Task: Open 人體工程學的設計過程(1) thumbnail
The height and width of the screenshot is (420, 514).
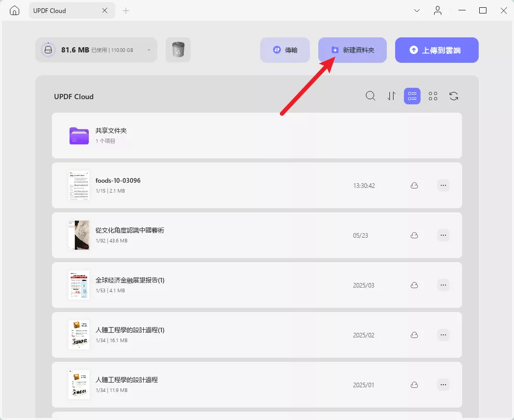Action: click(79, 335)
